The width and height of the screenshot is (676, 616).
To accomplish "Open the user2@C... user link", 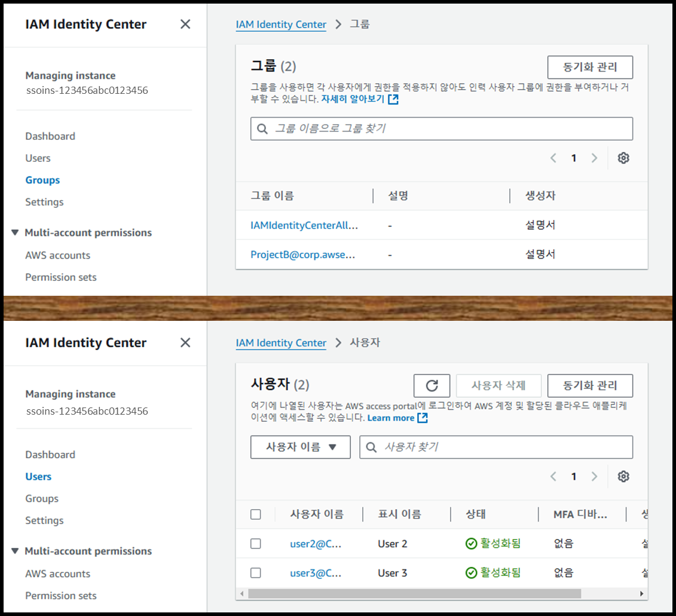I will tap(316, 544).
